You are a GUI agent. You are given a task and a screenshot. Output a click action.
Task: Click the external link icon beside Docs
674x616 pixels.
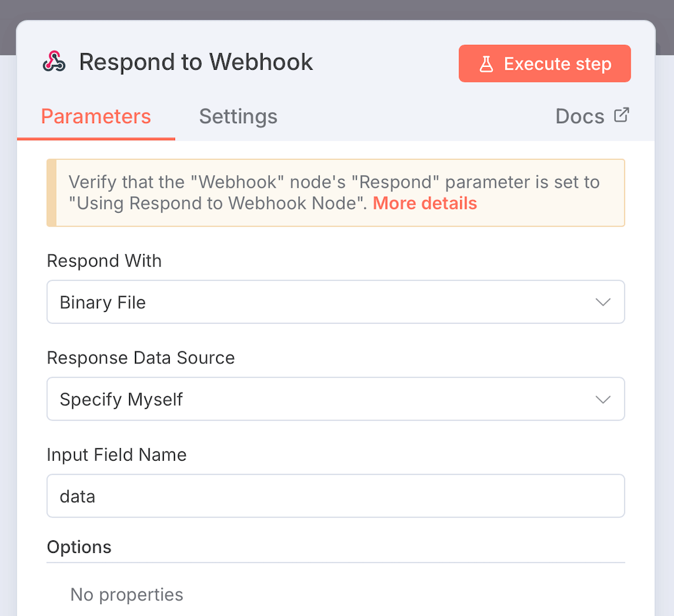(621, 115)
